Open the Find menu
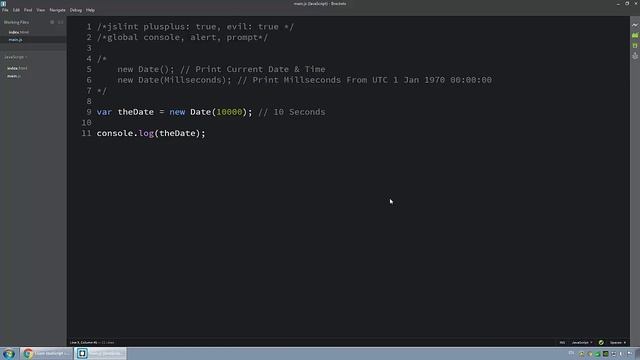This screenshot has height=360, width=640. click(28, 10)
